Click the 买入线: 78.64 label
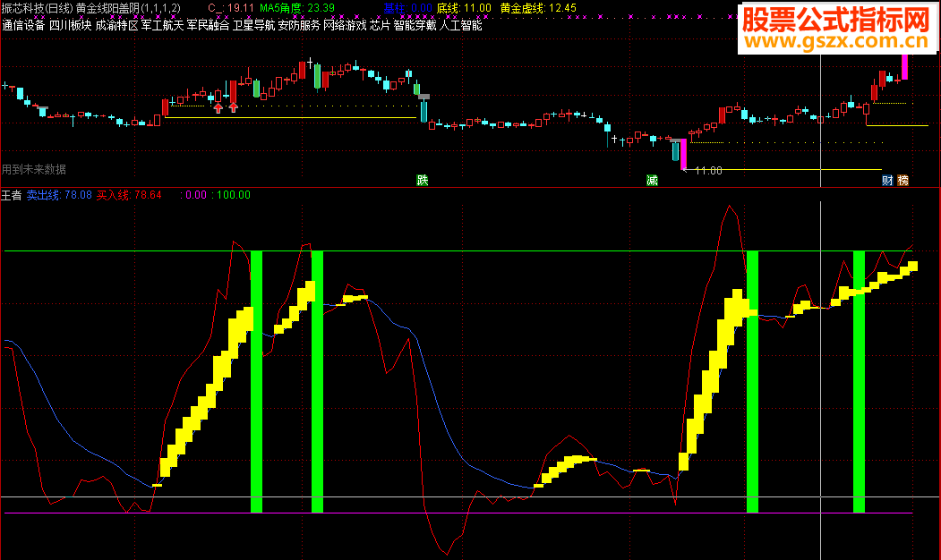941x560 pixels. (x=129, y=195)
